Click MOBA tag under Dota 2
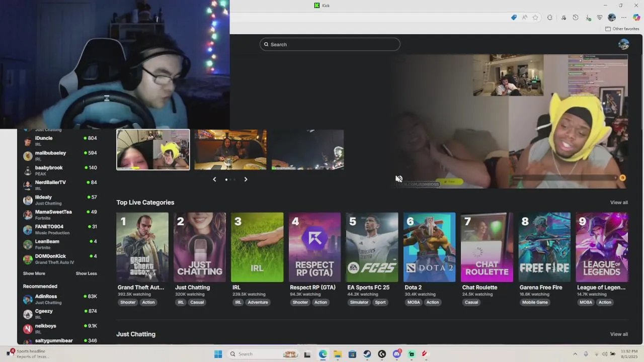Screen dimensions: 644x362 (x=414, y=302)
